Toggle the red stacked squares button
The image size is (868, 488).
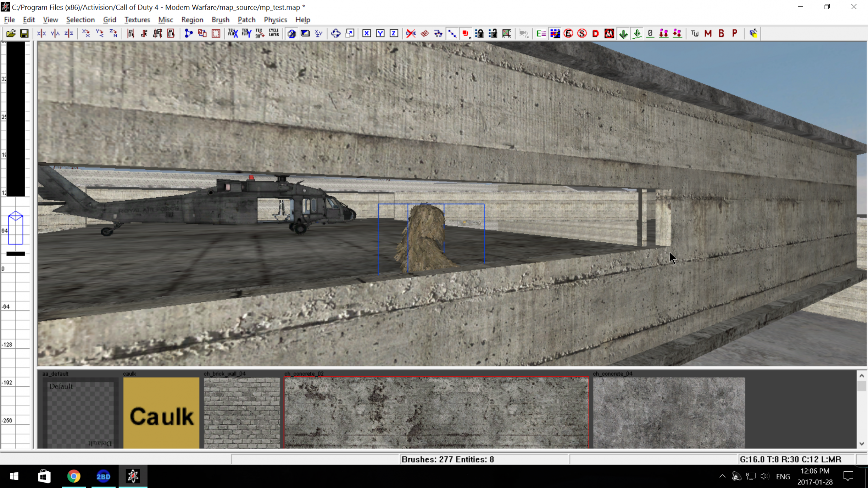[466, 33]
